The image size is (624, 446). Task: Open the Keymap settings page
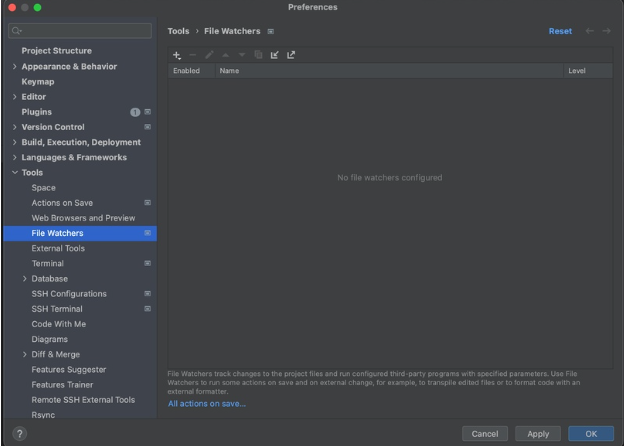(38, 81)
